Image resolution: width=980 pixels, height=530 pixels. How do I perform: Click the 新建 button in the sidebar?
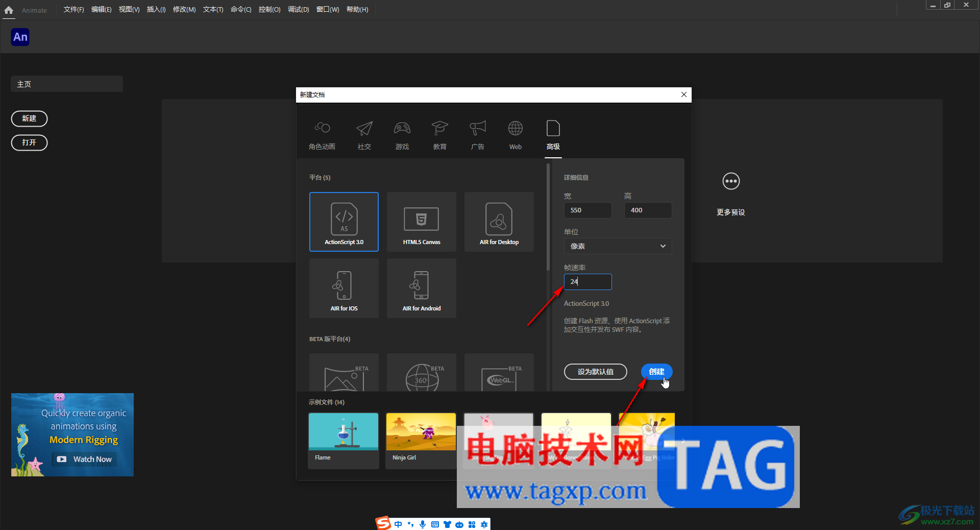29,118
